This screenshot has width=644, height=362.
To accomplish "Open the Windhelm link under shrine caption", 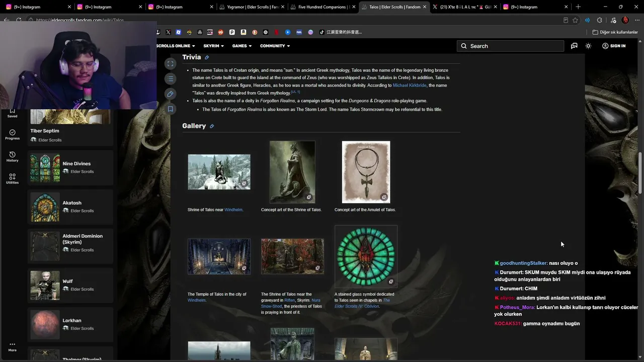I will point(233,210).
